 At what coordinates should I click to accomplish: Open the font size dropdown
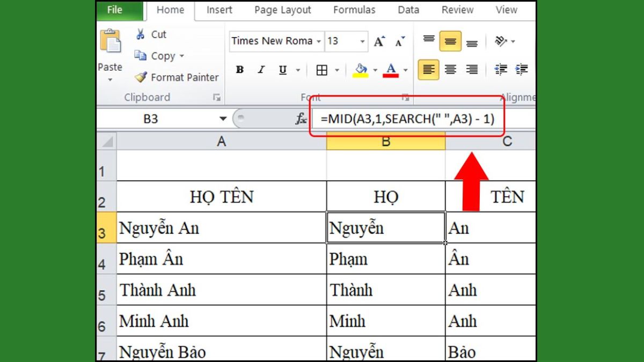(363, 41)
